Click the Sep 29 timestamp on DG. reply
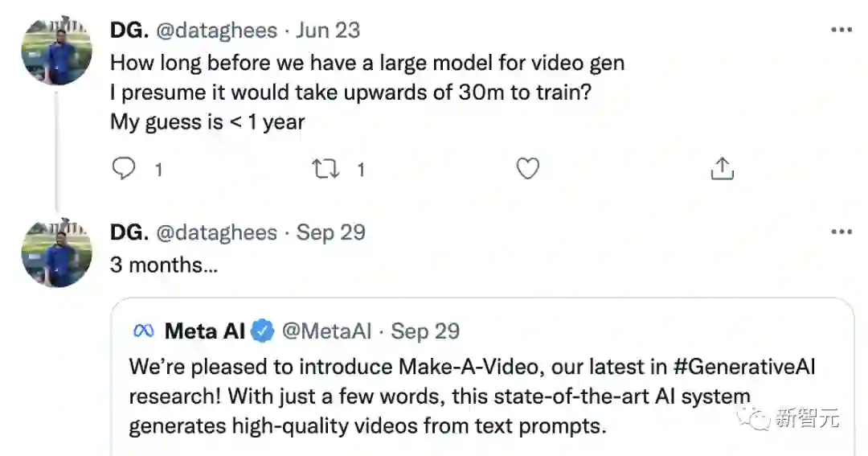 click(331, 232)
